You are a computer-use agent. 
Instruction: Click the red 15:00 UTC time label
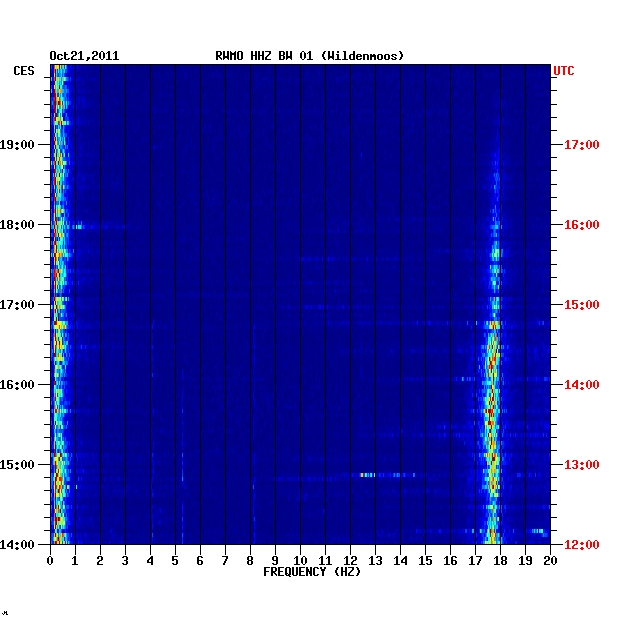tap(581, 305)
